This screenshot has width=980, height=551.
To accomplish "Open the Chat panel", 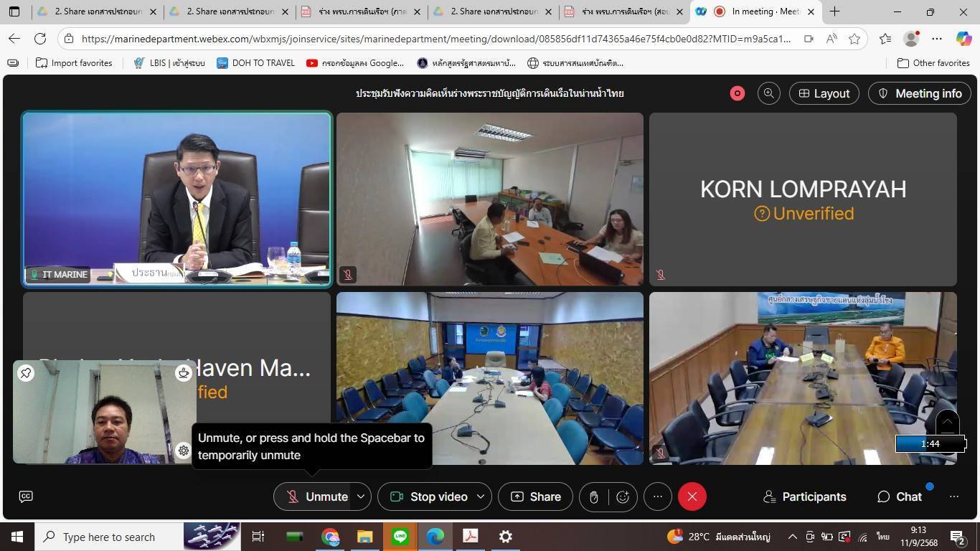I will coord(900,496).
